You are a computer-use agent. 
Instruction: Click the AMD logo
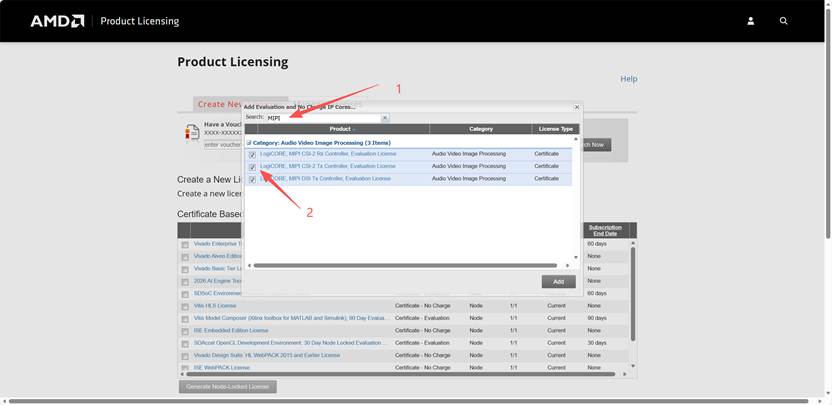pos(57,21)
